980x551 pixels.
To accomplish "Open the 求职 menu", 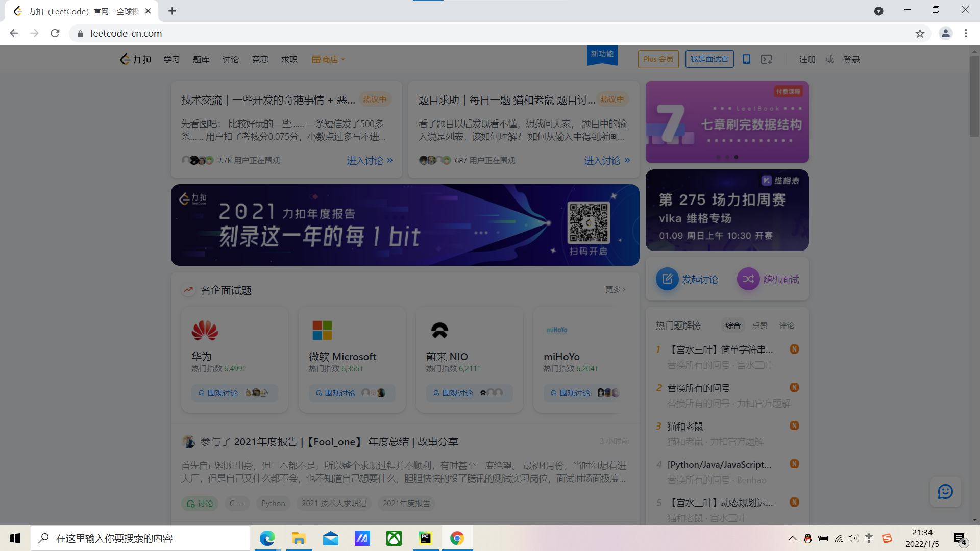I will 289,60.
